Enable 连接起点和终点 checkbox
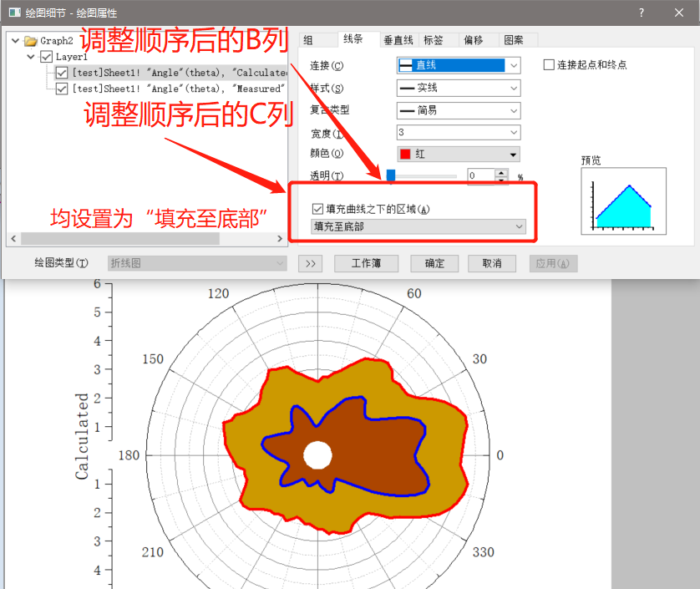700x589 pixels. coord(549,65)
